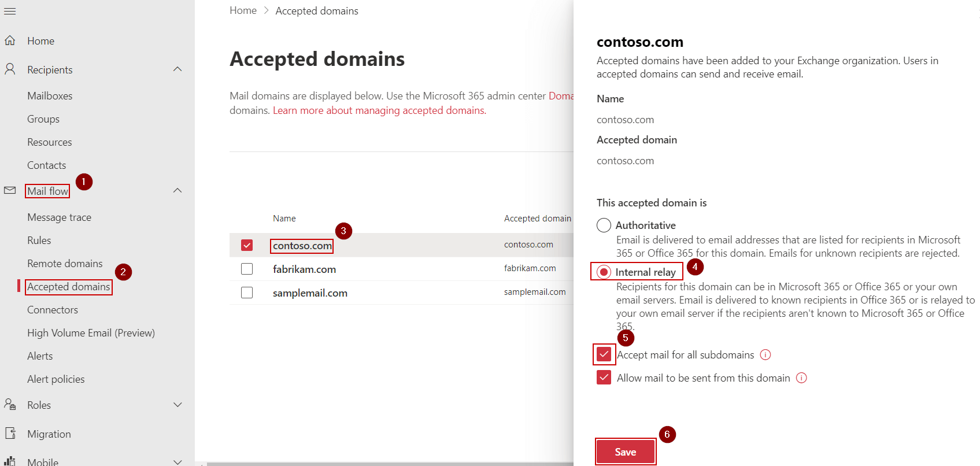Open High Volume Email (Preview)
Image resolution: width=980 pixels, height=466 pixels.
tap(91, 333)
